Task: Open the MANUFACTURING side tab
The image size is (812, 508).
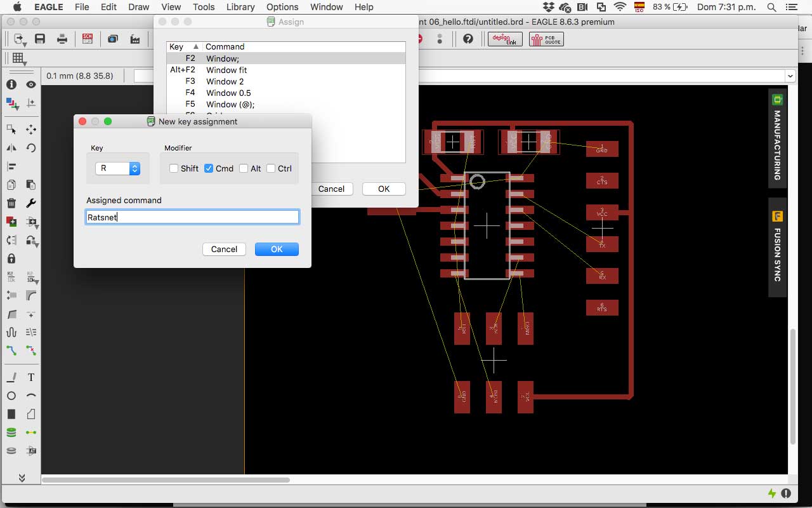Action: (x=777, y=138)
